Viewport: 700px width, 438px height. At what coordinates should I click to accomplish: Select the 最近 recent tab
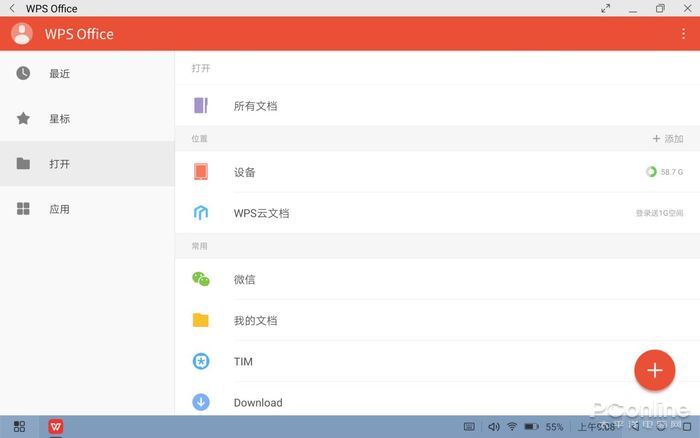(x=87, y=73)
